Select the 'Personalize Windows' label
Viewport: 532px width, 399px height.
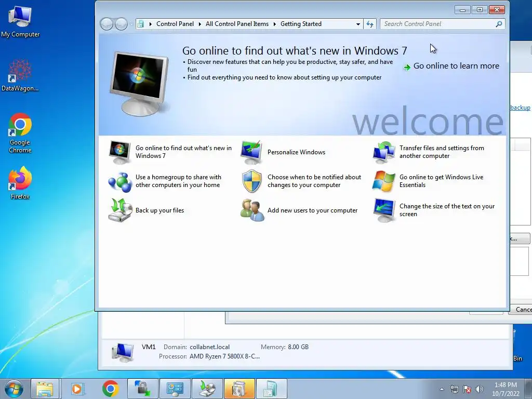296,152
